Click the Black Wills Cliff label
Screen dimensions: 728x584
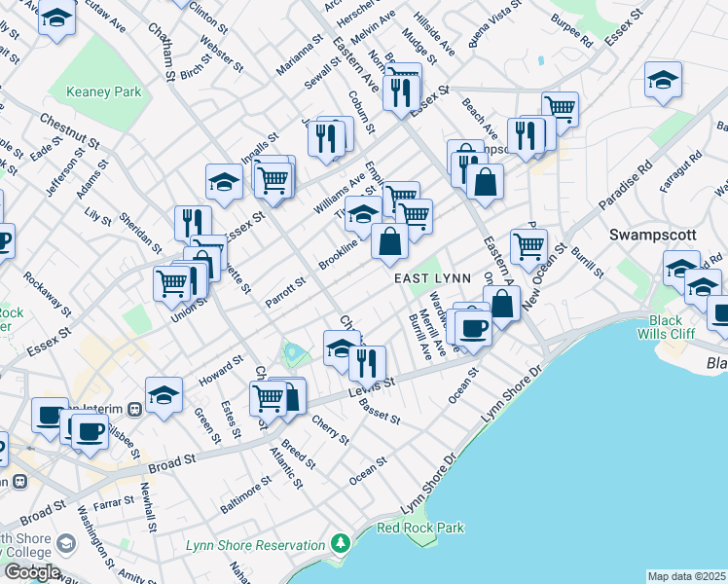[666, 327]
